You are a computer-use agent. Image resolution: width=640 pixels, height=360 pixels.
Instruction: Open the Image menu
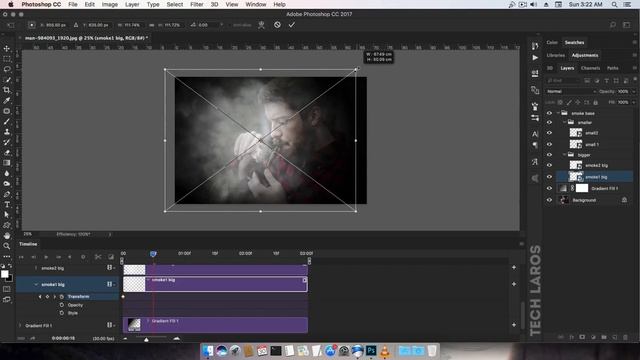(109, 4)
